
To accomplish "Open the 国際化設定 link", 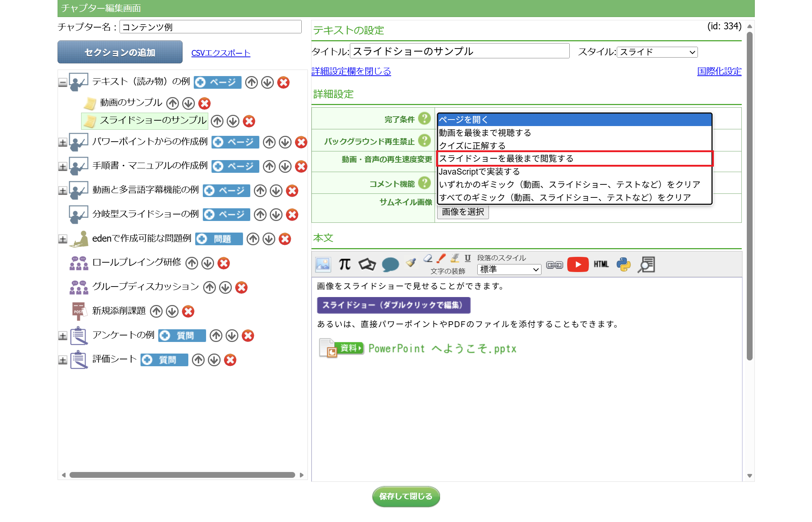I will click(719, 71).
